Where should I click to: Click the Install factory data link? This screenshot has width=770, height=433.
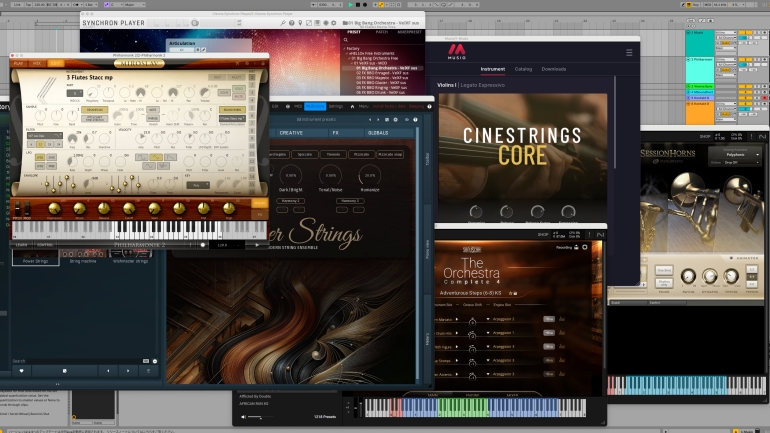pyautogui.click(x=389, y=107)
